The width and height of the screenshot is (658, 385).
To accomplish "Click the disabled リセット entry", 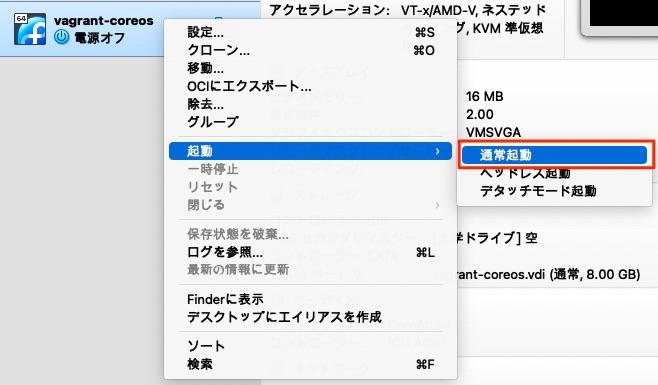I will click(311, 187).
